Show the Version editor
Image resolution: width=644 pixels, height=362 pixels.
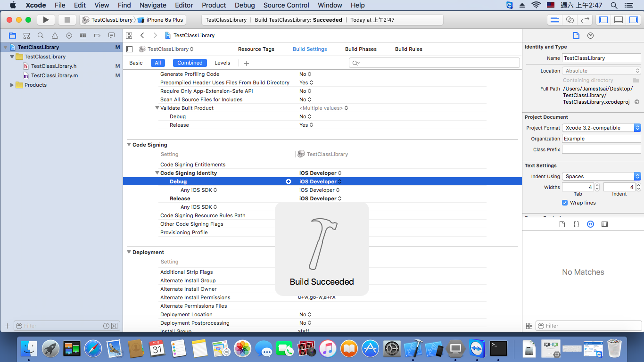click(585, 20)
